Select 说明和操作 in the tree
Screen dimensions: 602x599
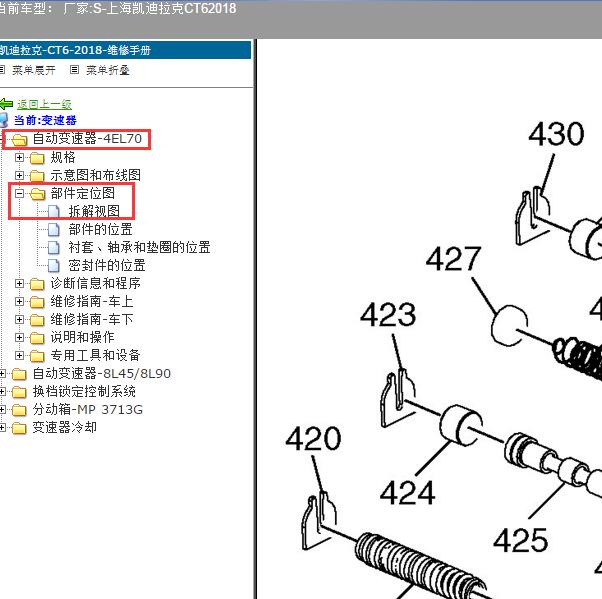point(83,338)
